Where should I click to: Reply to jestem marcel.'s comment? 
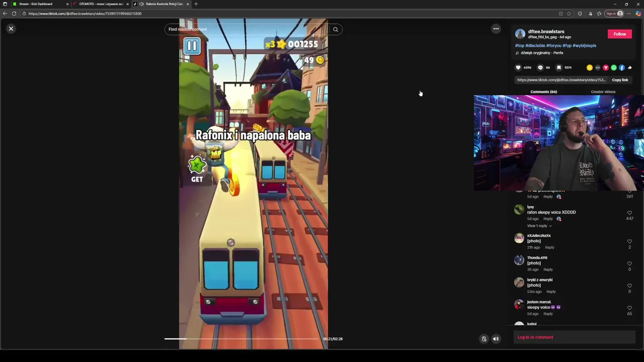(548, 314)
